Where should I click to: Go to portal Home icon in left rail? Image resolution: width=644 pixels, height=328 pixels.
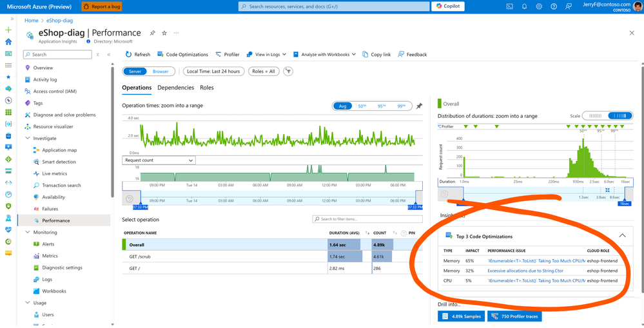point(8,41)
